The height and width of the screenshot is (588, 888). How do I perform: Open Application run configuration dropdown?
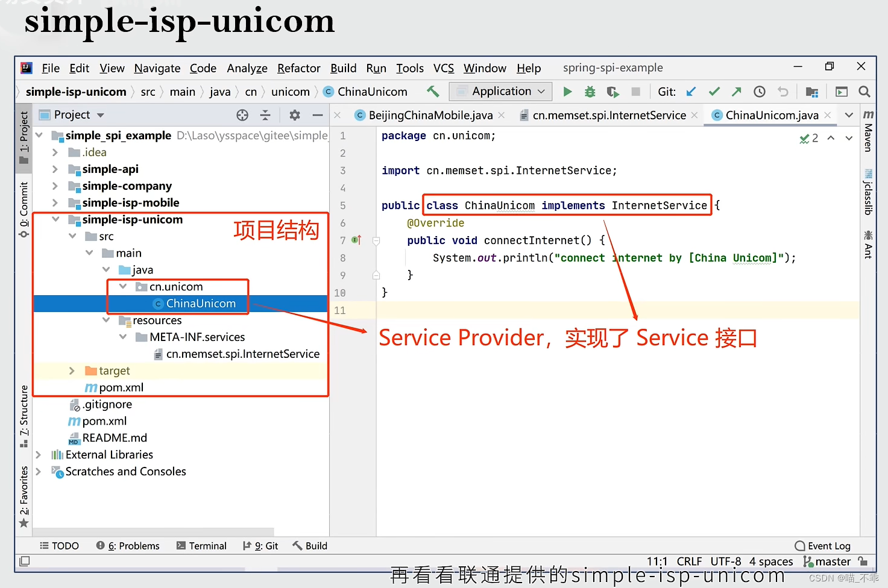point(501,92)
